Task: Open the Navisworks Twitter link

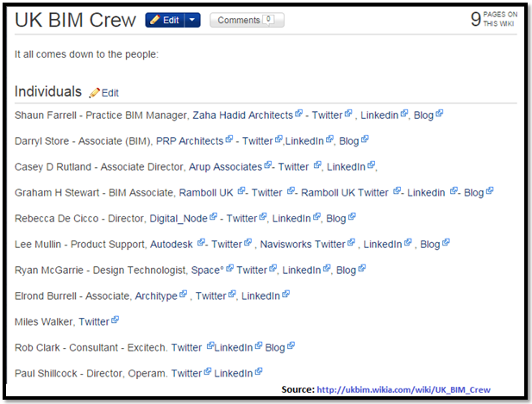Action: click(x=303, y=245)
